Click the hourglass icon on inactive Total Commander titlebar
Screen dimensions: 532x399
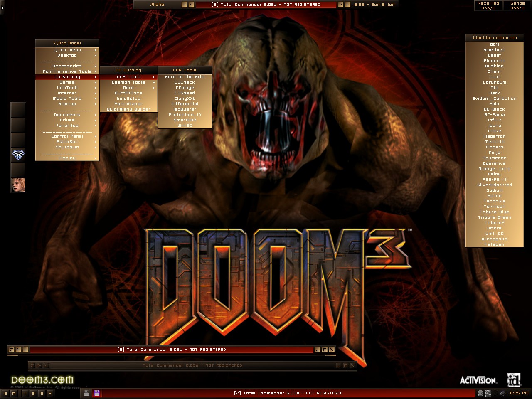32,365
